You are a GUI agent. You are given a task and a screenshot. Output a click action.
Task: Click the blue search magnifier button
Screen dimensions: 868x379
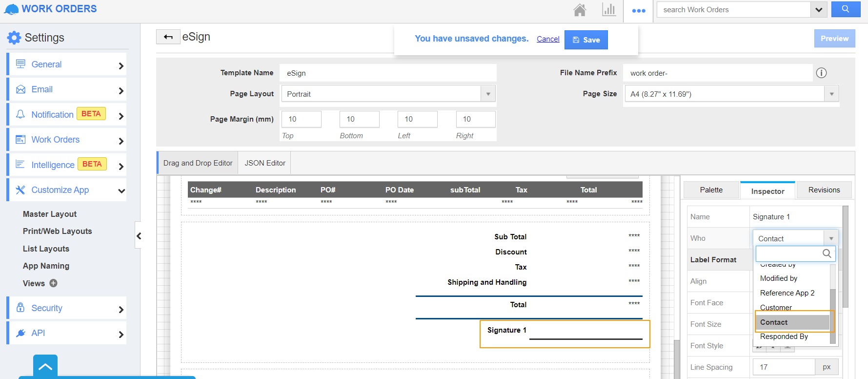(x=846, y=9)
